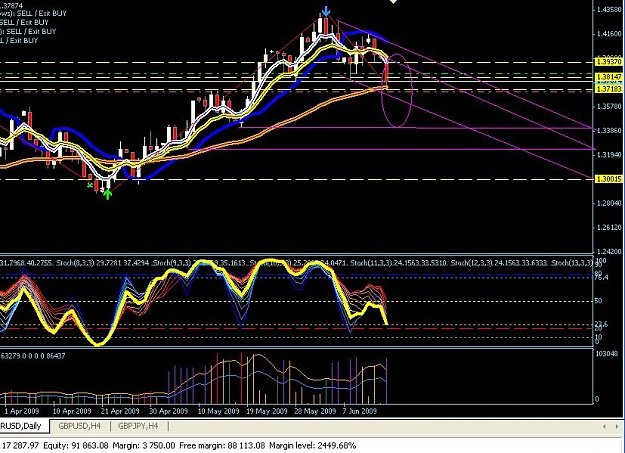
Task: Click the 103048 volume scale value
Action: [606, 353]
